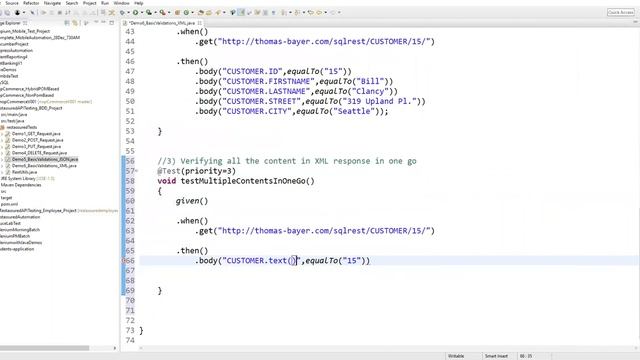
Task: Select Demo3_PUT_Request.java in Package Explorer
Action: tap(36, 147)
